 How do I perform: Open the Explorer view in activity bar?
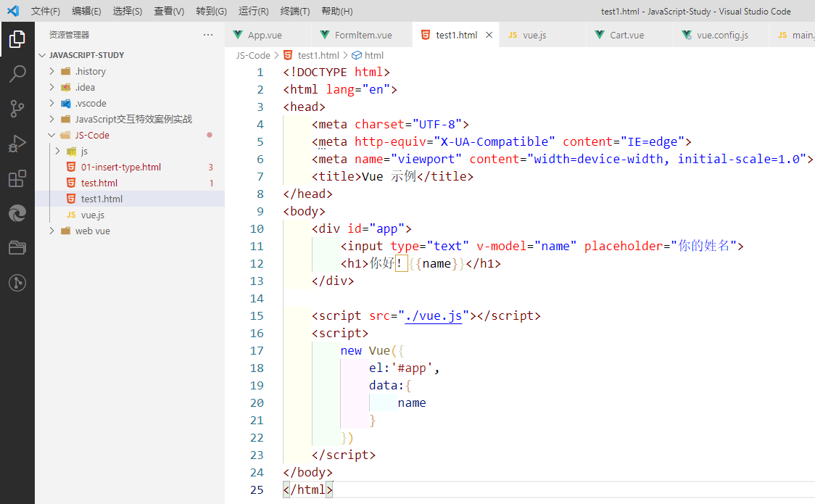point(17,39)
